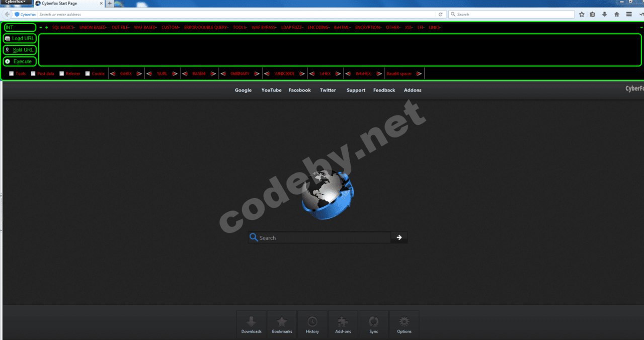Click the minus icon in HackBar
The width and height of the screenshot is (644, 340).
[41, 27]
